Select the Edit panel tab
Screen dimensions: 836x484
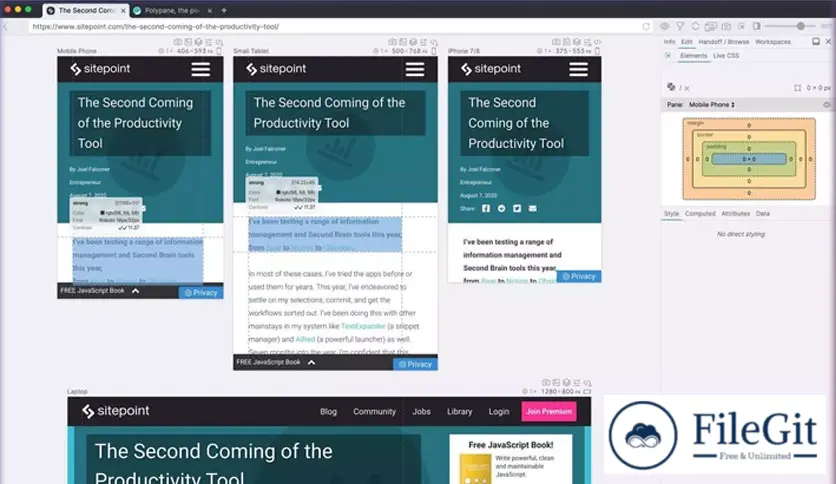[687, 42]
